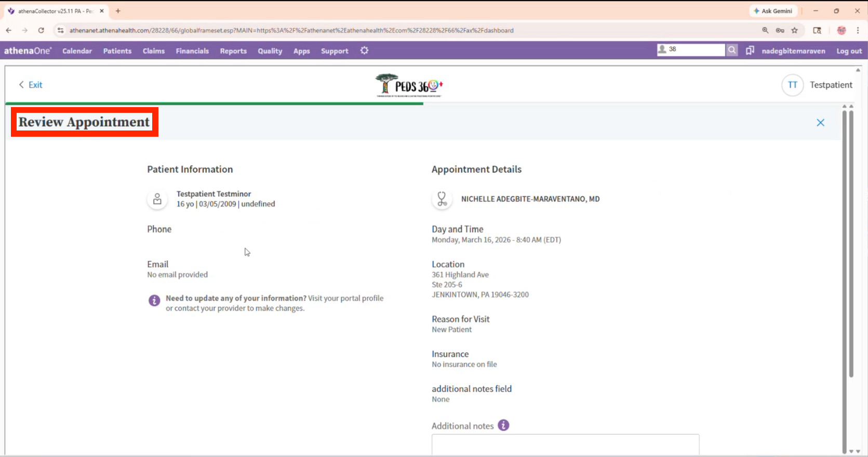Image resolution: width=868 pixels, height=457 pixels.
Task: Click the Patient Information heading
Action: pyautogui.click(x=190, y=169)
